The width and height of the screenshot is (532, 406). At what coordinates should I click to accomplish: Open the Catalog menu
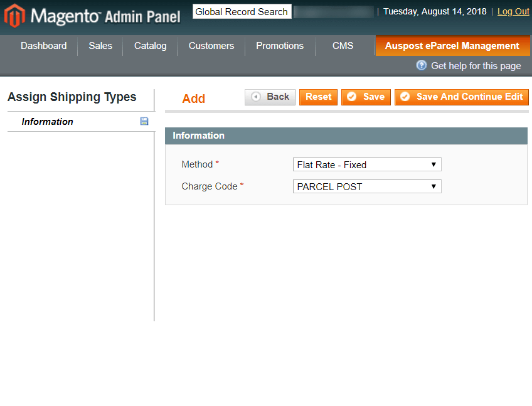[x=151, y=46]
